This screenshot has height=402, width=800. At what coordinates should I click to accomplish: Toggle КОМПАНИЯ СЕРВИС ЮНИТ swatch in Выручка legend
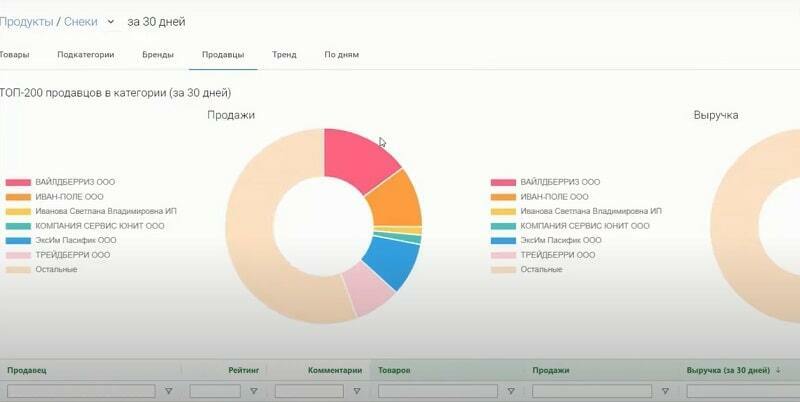tap(504, 226)
